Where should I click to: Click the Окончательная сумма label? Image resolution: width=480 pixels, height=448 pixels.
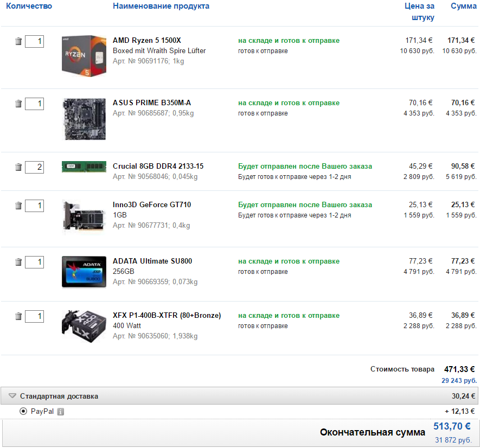tap(373, 432)
